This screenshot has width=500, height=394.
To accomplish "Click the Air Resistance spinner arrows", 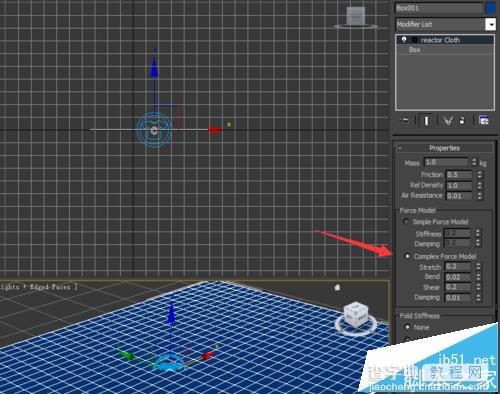I will [x=479, y=196].
